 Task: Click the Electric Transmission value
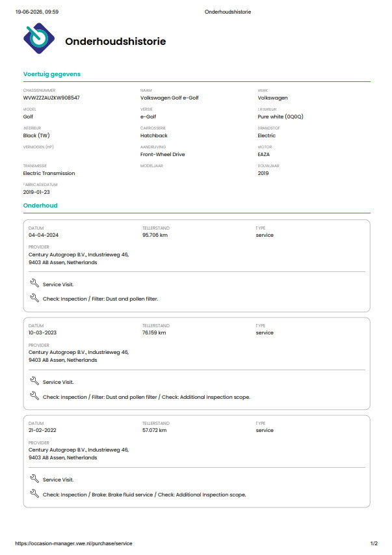[x=49, y=173]
